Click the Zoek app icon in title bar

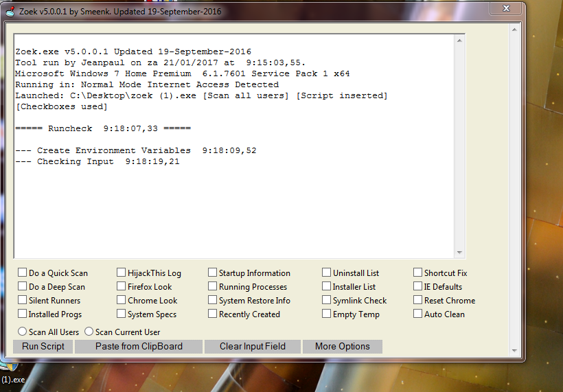(11, 12)
